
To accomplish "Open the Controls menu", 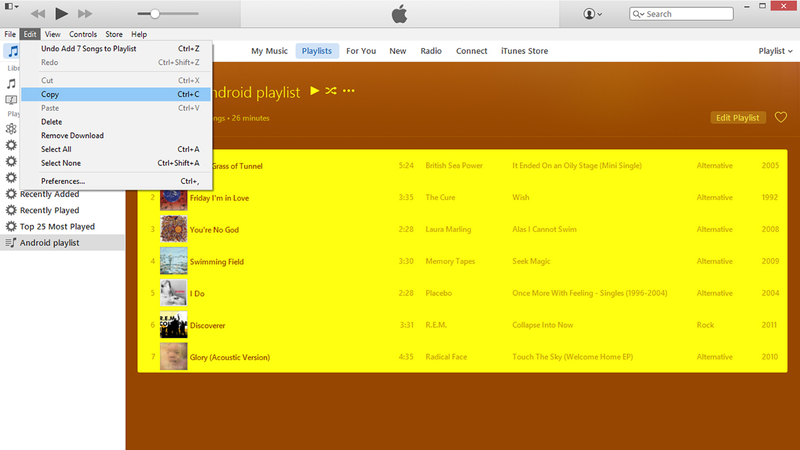I will point(83,34).
